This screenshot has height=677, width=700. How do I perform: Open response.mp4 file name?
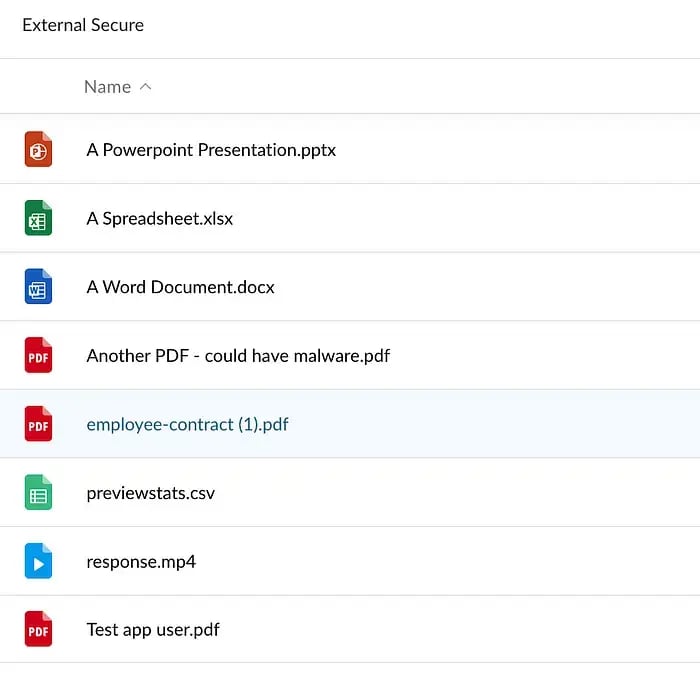tap(141, 562)
